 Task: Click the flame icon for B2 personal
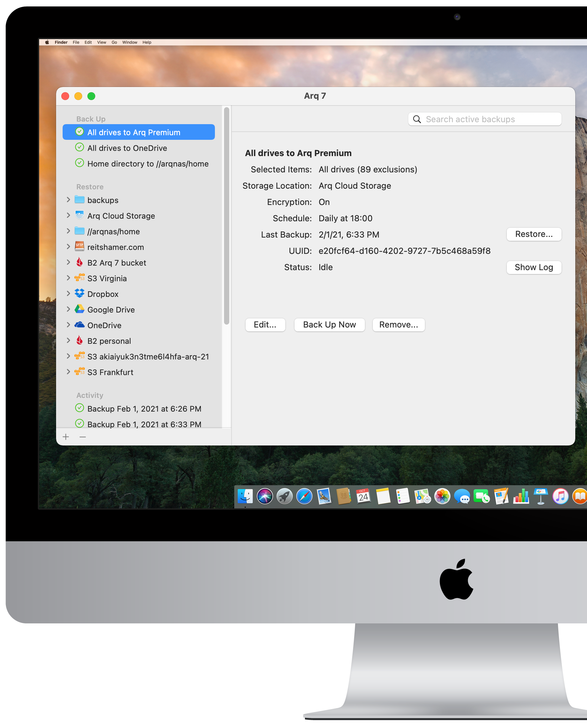tap(80, 340)
